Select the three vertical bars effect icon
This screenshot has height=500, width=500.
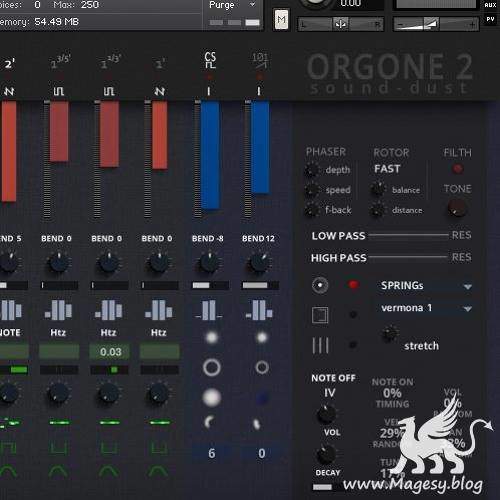320,345
